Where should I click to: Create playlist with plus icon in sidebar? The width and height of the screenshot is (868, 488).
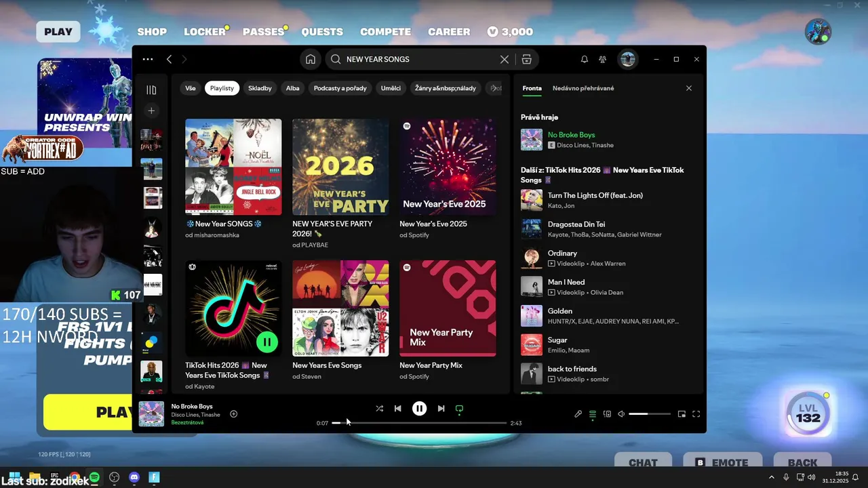coord(151,110)
